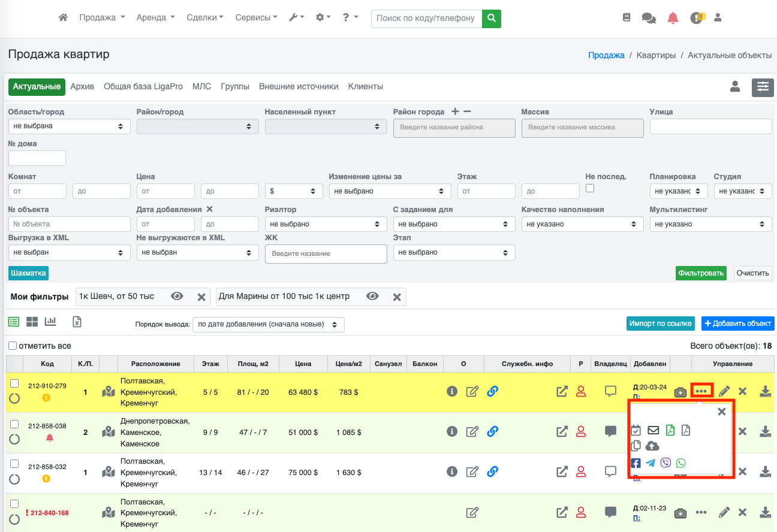Screen dimensions: 777x532
Task: Switch to grid tile view icon
Action: tap(32, 322)
